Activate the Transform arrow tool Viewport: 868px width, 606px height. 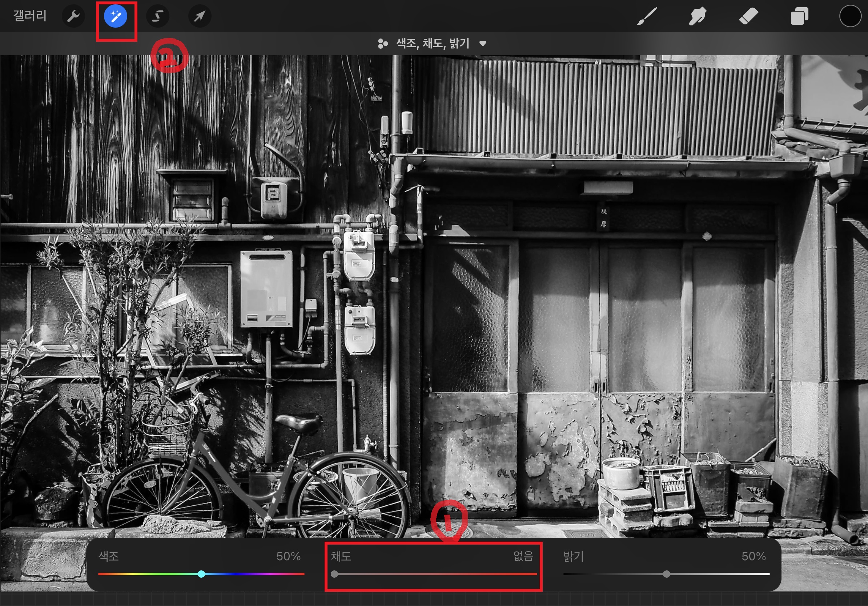pos(200,16)
